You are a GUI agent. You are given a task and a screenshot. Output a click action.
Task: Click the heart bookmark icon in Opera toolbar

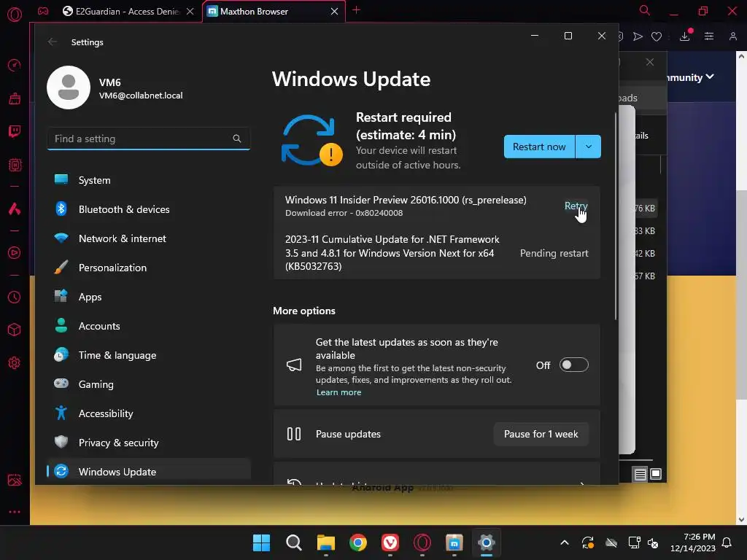pos(657,36)
